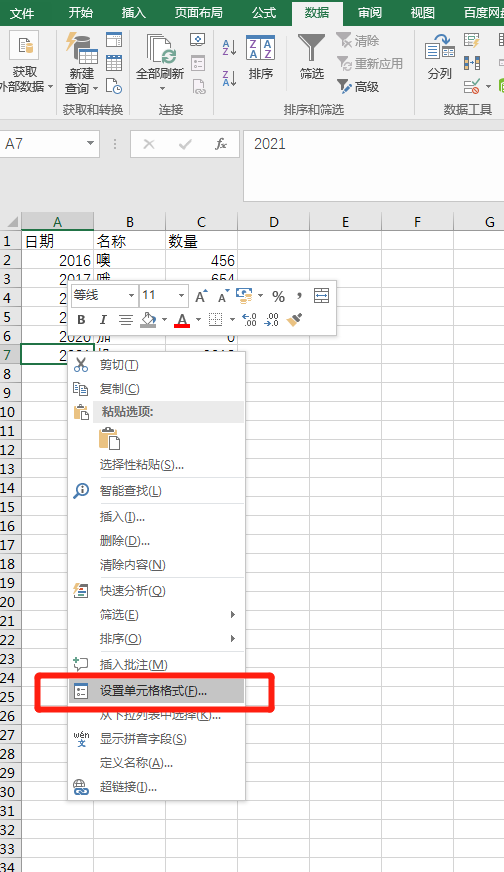Click 高级 advanced filter button
This screenshot has width=504, height=872.
point(358,86)
